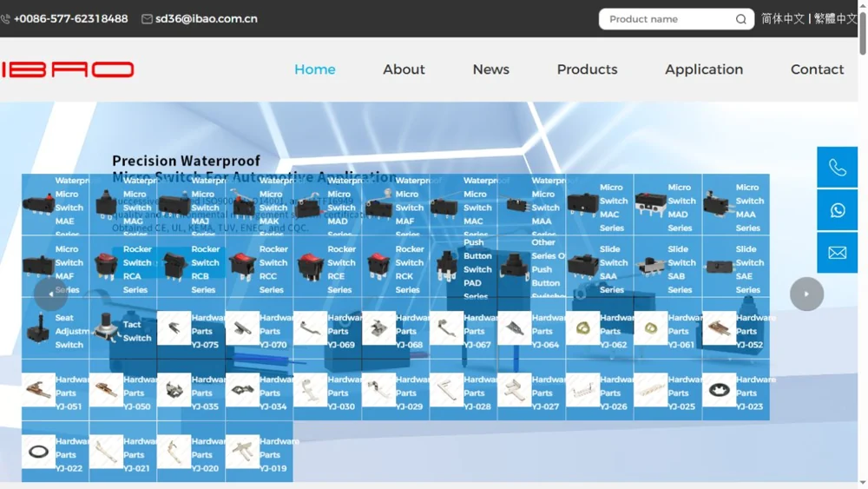Switch language to 简体中文
This screenshot has height=489, width=868.
coord(782,19)
